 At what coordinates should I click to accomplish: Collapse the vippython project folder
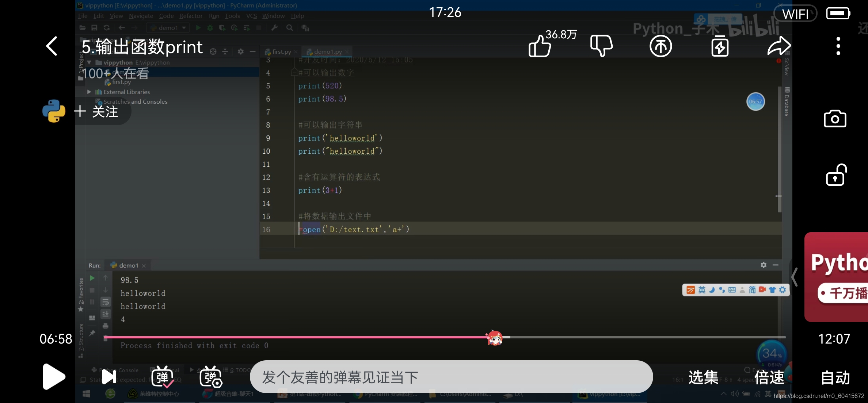pyautogui.click(x=89, y=62)
